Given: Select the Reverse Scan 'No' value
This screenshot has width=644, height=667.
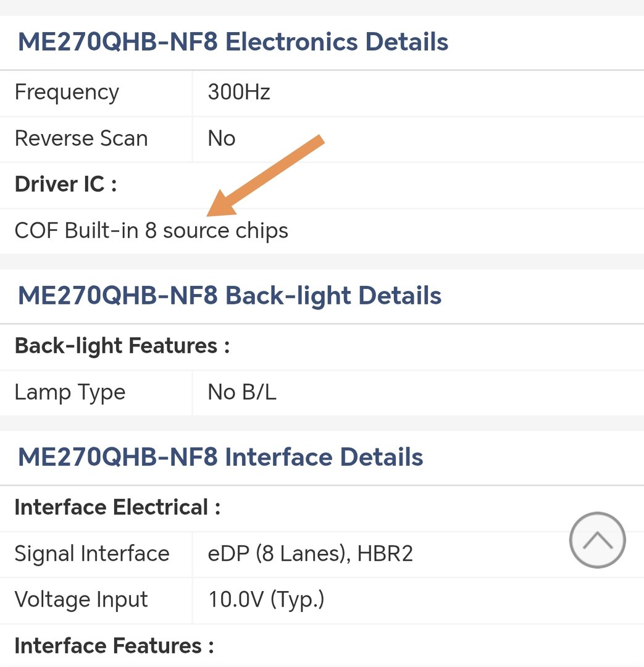Looking at the screenshot, I should pyautogui.click(x=221, y=138).
